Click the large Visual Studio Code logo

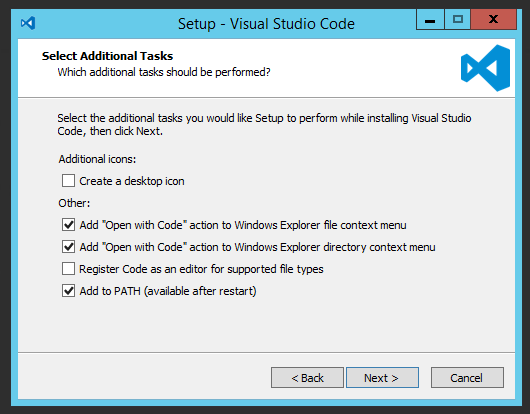485,68
